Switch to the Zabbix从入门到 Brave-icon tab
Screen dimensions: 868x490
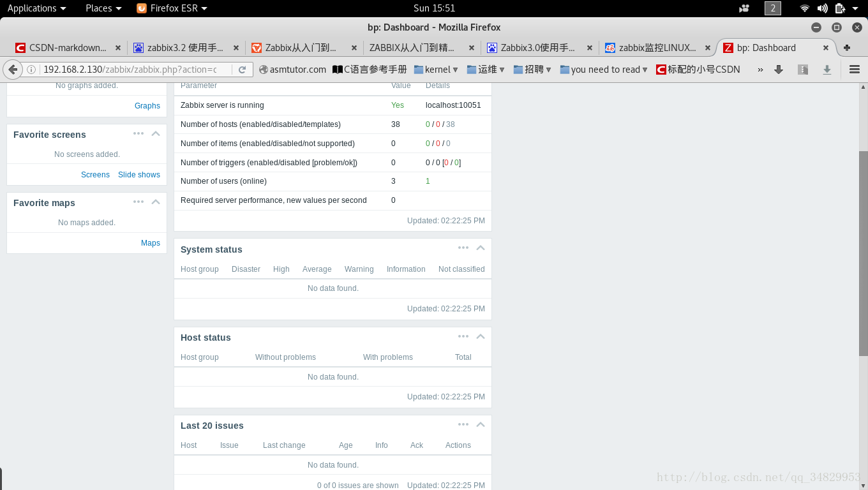click(303, 48)
